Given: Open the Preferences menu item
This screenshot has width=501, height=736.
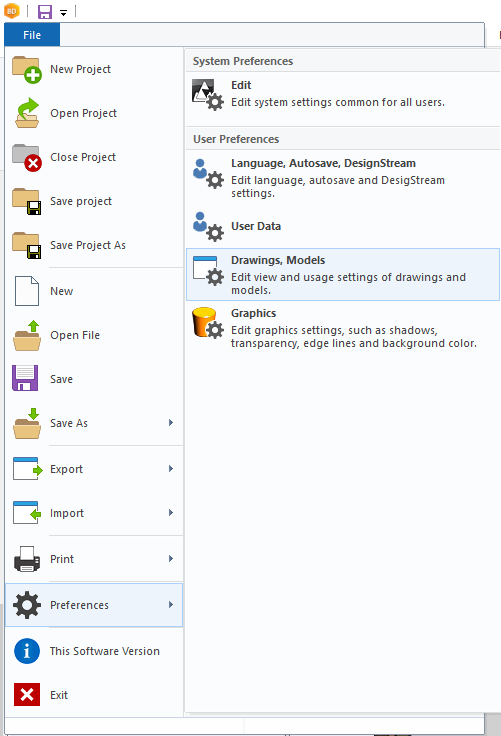Looking at the screenshot, I should click(94, 605).
